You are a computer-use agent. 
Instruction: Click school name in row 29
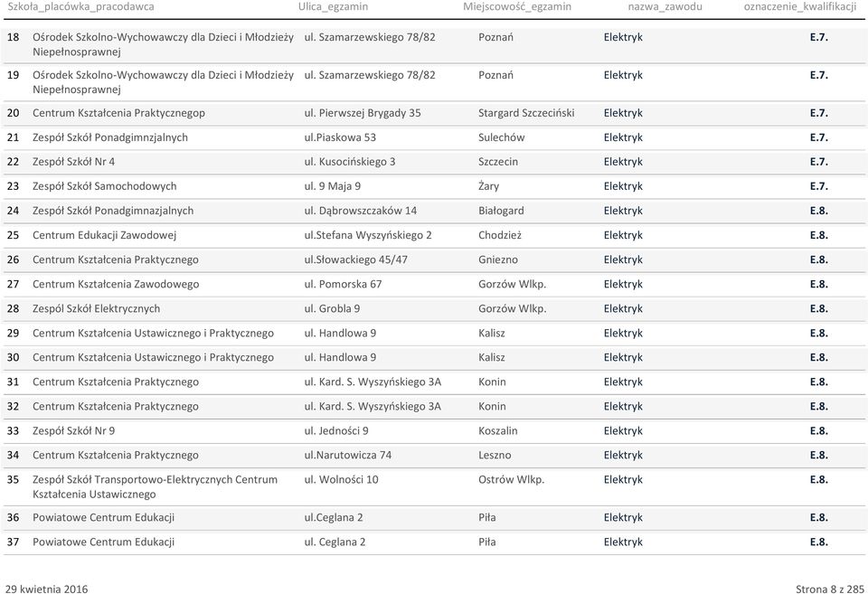(x=154, y=334)
